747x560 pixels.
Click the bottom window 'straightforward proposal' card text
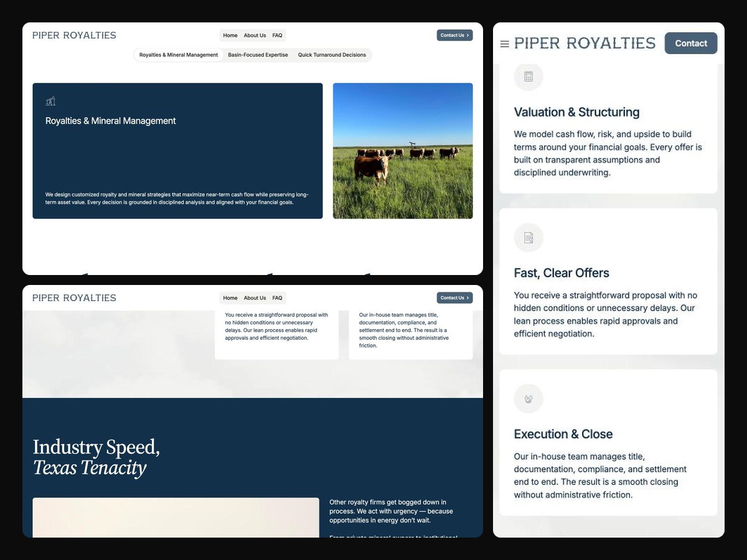click(276, 327)
